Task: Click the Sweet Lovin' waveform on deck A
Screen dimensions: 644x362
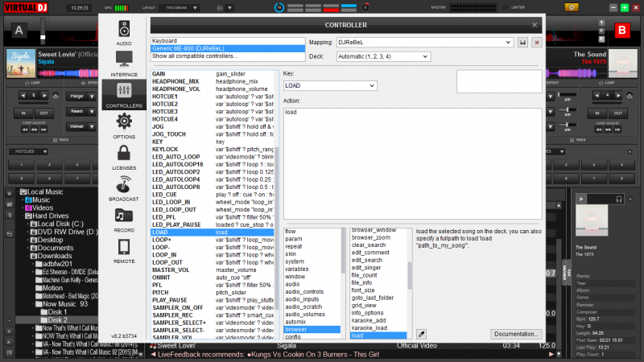Action: coord(68,73)
